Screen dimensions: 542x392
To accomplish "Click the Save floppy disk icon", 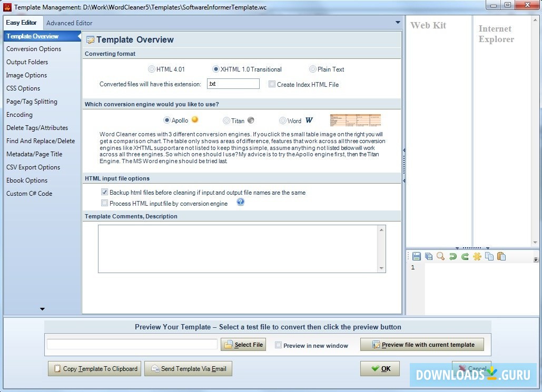I will pos(417,256).
